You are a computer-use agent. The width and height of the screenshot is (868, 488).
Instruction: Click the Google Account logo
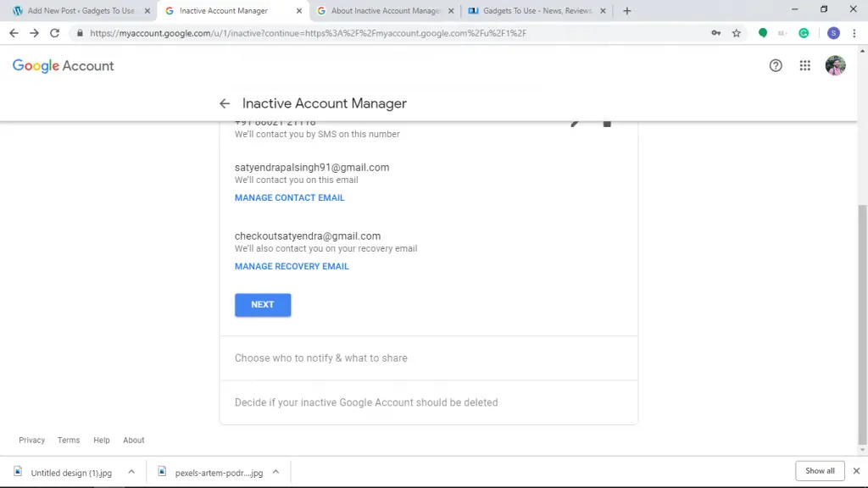63,66
